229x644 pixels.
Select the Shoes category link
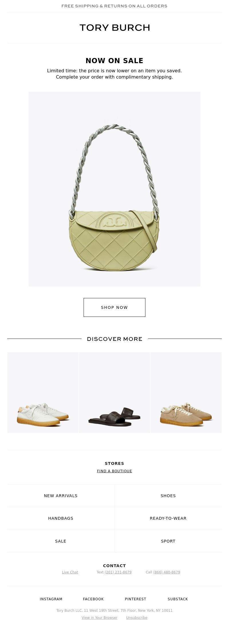168,495
